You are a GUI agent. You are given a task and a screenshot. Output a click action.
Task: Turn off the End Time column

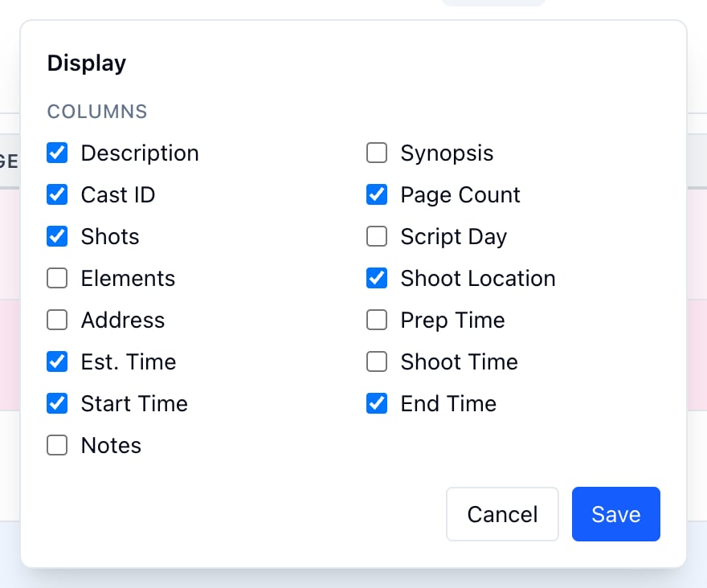click(377, 403)
